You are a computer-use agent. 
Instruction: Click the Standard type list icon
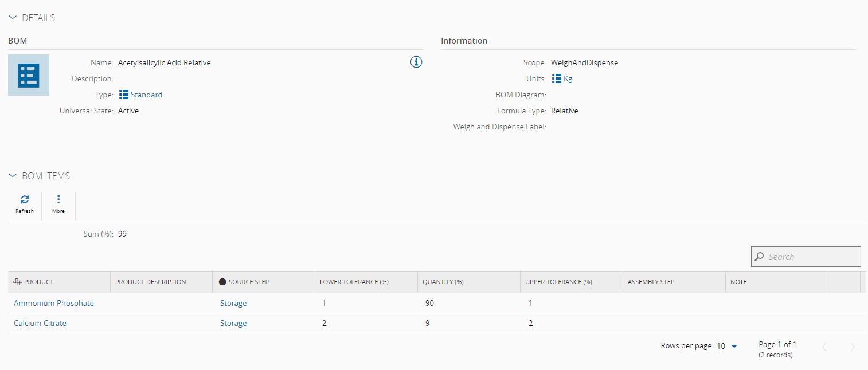(x=124, y=95)
